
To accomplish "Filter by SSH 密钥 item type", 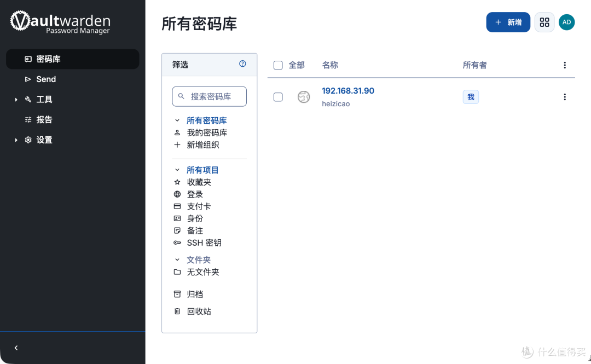I will click(204, 242).
